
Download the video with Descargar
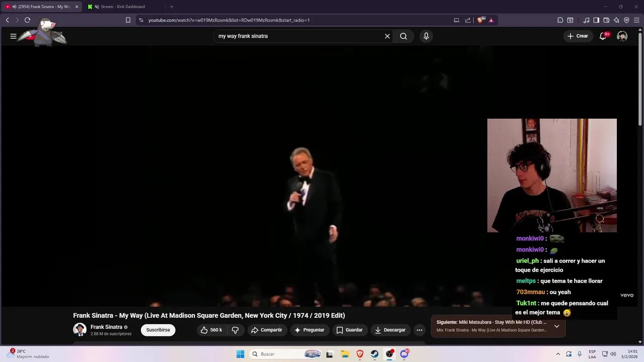(390, 330)
